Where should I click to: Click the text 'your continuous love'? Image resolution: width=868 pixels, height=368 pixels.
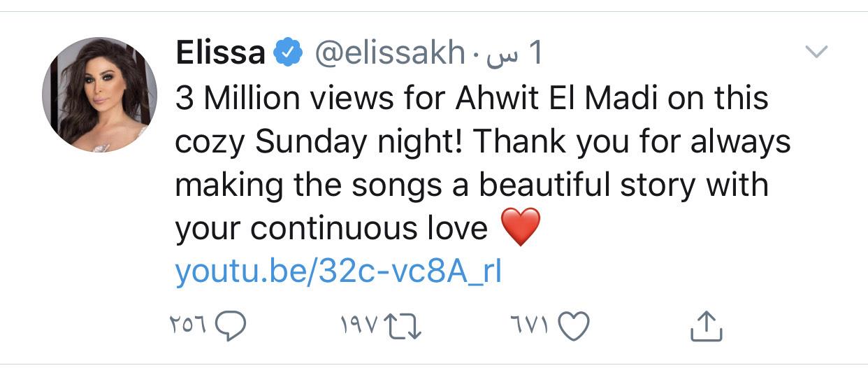tap(331, 229)
